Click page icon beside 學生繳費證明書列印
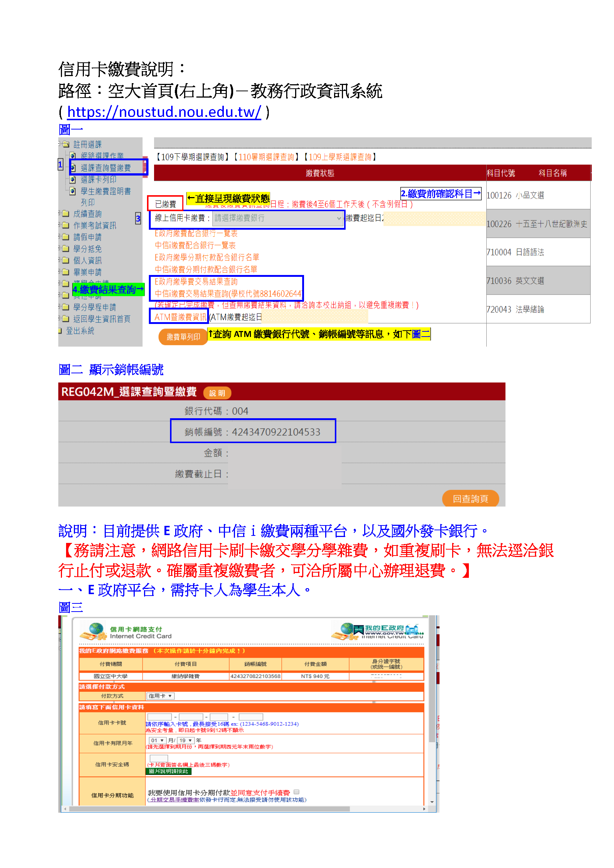 click(73, 191)
